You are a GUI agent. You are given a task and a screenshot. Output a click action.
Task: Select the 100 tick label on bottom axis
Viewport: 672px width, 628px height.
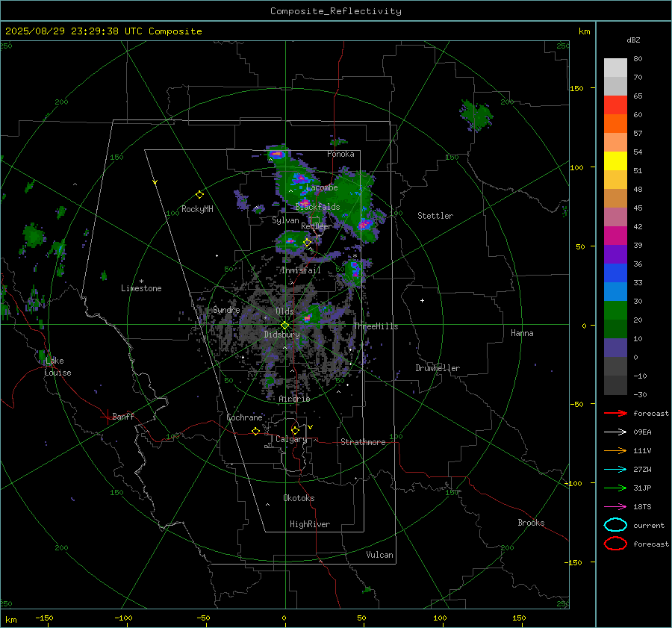click(x=440, y=618)
